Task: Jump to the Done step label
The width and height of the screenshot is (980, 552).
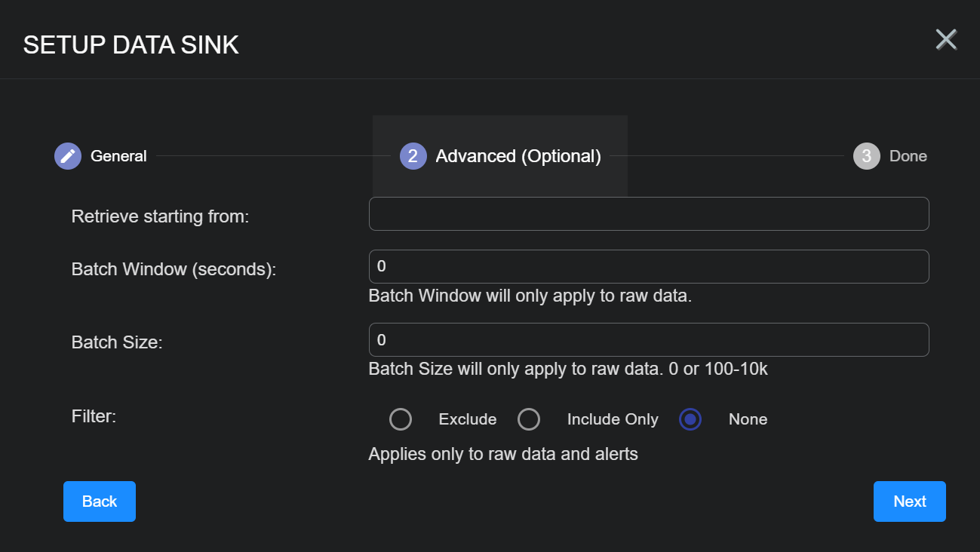Action: point(908,156)
